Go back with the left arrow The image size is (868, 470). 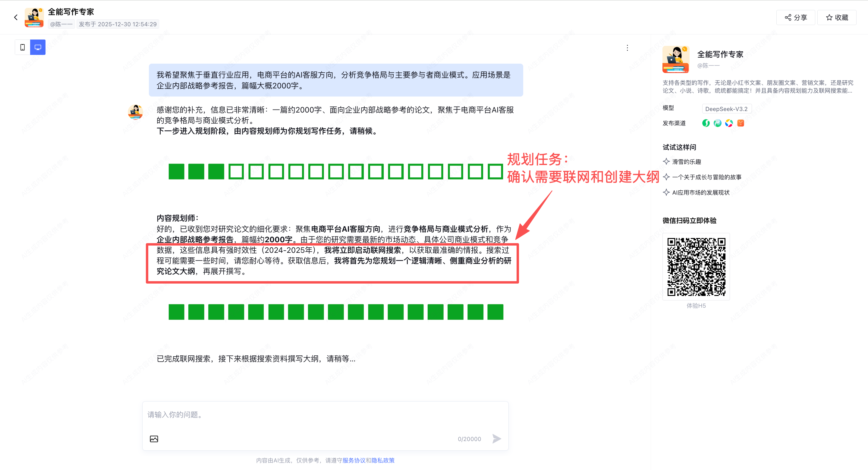pos(15,17)
